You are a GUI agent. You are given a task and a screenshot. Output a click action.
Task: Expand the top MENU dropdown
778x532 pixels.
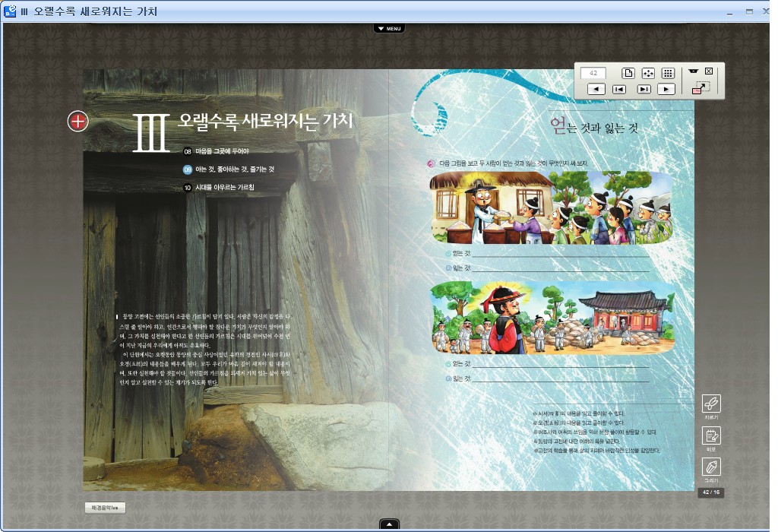(388, 29)
